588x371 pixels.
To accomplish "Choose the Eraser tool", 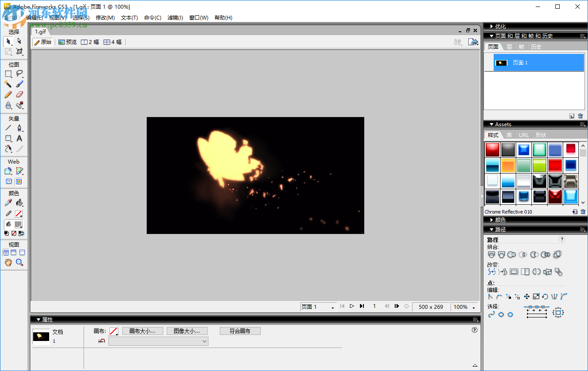I will coord(20,94).
